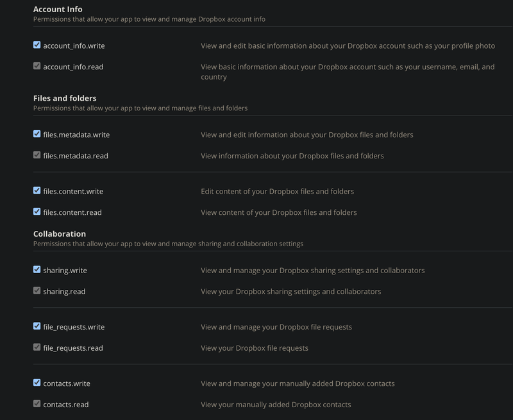Click the "View your manually added Dropbox contacts" text
The image size is (513, 420).
tap(276, 405)
